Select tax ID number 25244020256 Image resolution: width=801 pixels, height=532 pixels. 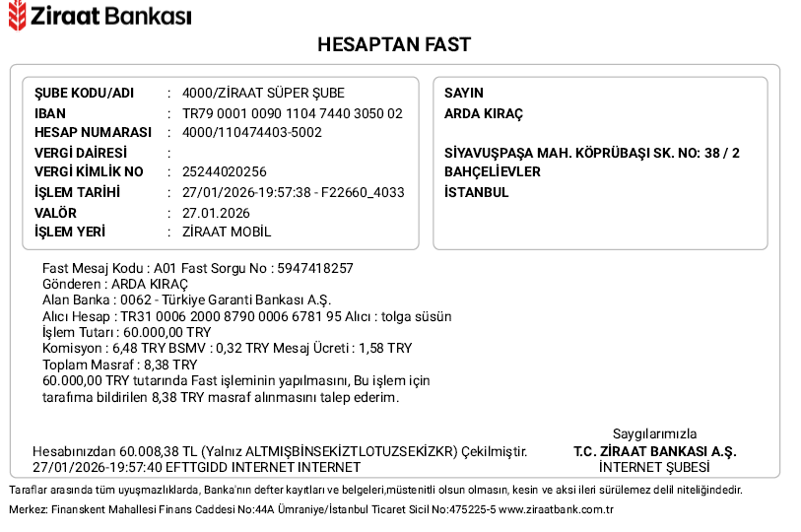[x=225, y=171]
